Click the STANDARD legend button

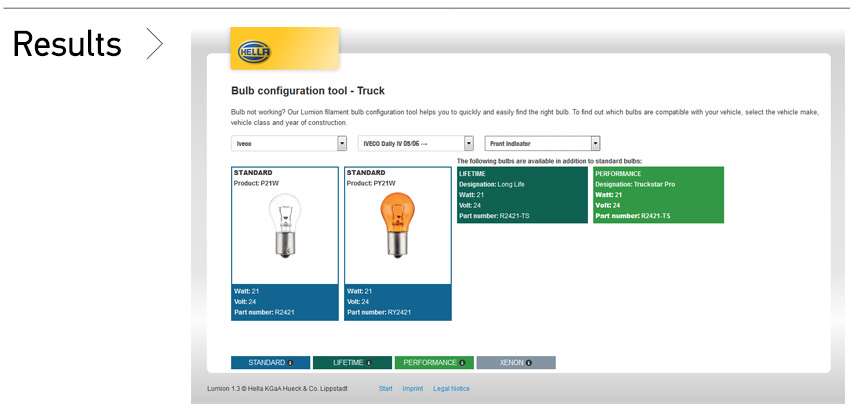pos(270,362)
